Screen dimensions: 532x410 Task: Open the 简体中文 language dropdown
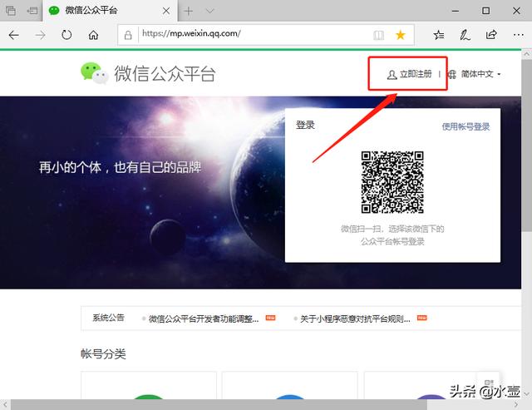(x=480, y=74)
